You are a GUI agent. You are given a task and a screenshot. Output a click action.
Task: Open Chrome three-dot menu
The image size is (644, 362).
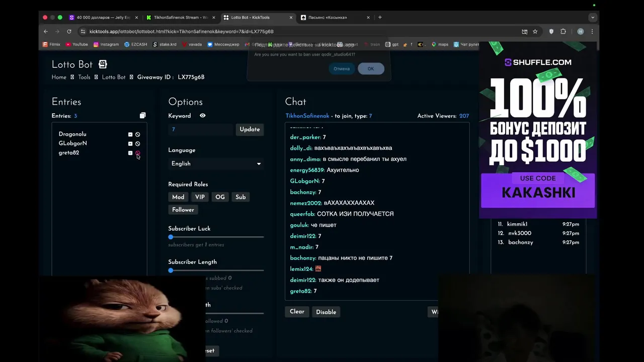(x=592, y=31)
